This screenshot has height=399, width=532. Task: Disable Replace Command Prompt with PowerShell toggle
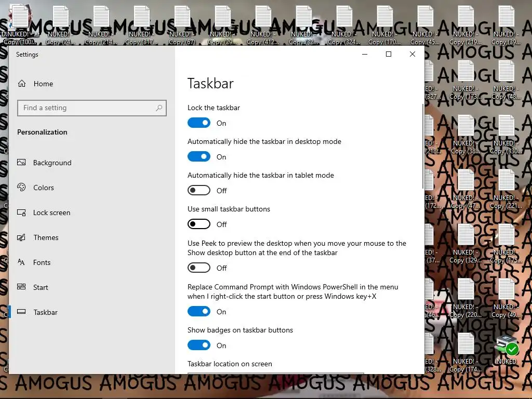click(x=199, y=311)
